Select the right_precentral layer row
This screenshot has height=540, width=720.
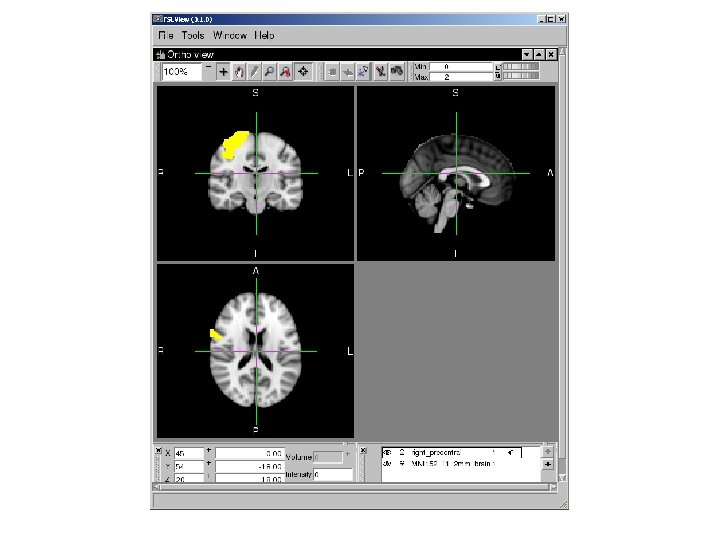point(452,453)
